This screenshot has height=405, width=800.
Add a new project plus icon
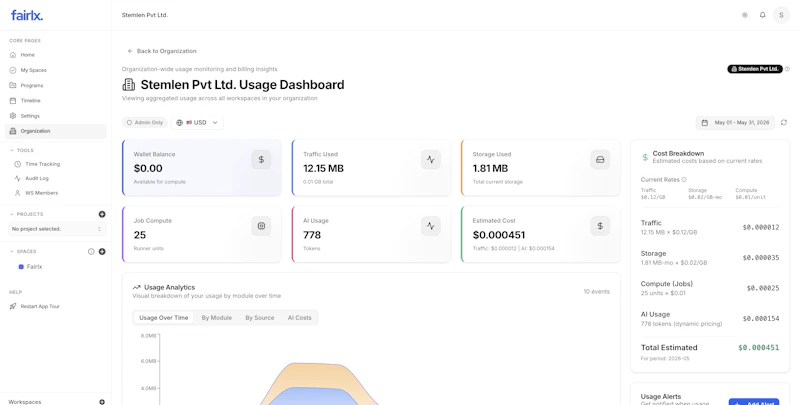tap(102, 214)
